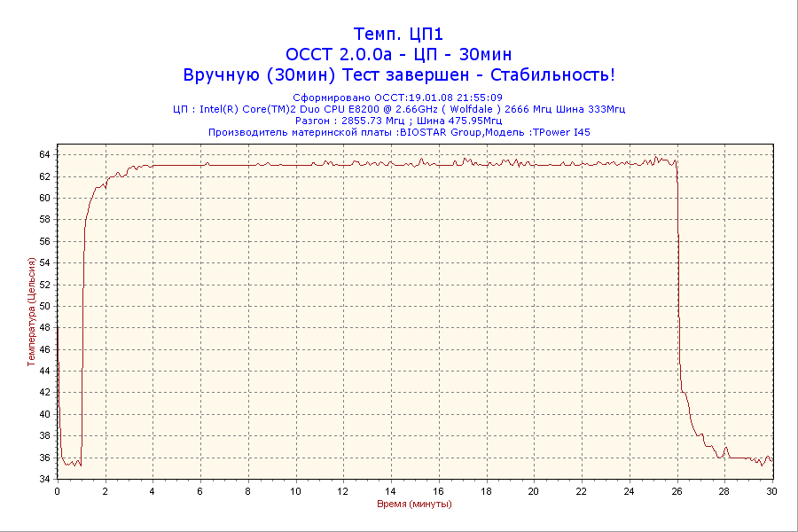Click the 26 minute tick on the time axis
The height and width of the screenshot is (532, 798).
(x=677, y=491)
